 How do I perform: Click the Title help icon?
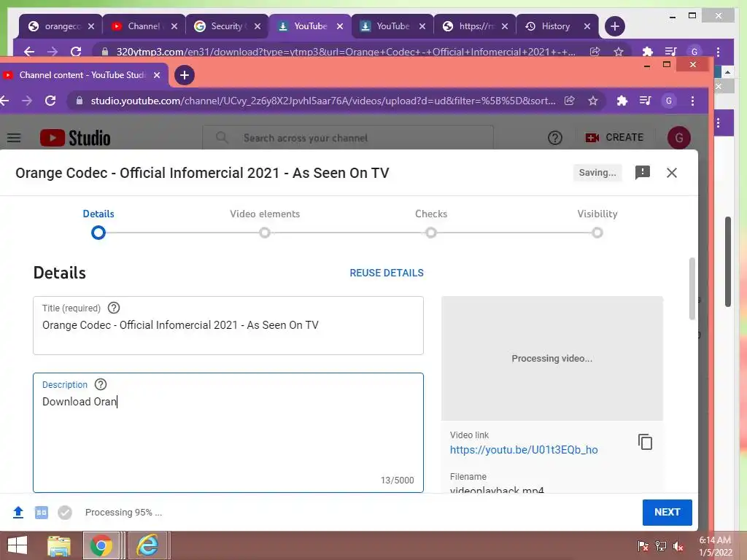coord(113,308)
